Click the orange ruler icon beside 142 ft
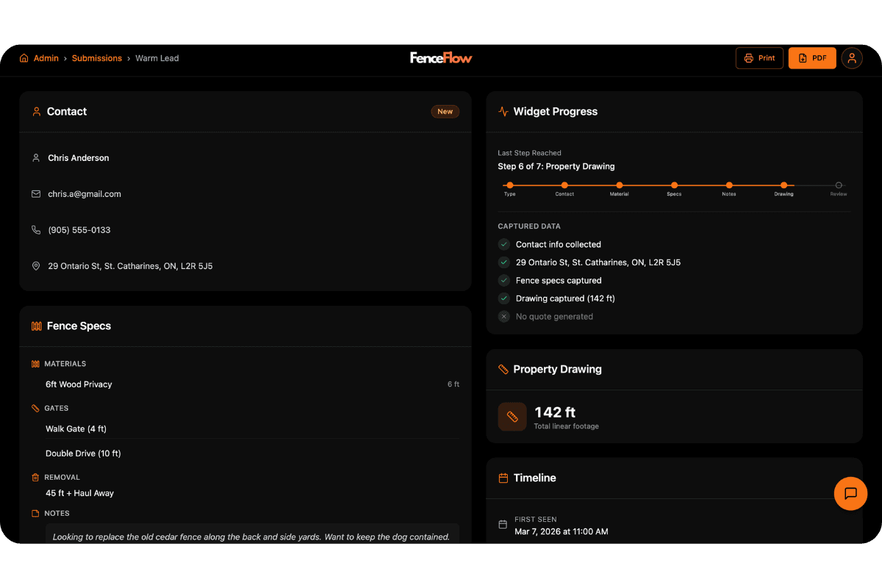882x588 pixels. 512,417
